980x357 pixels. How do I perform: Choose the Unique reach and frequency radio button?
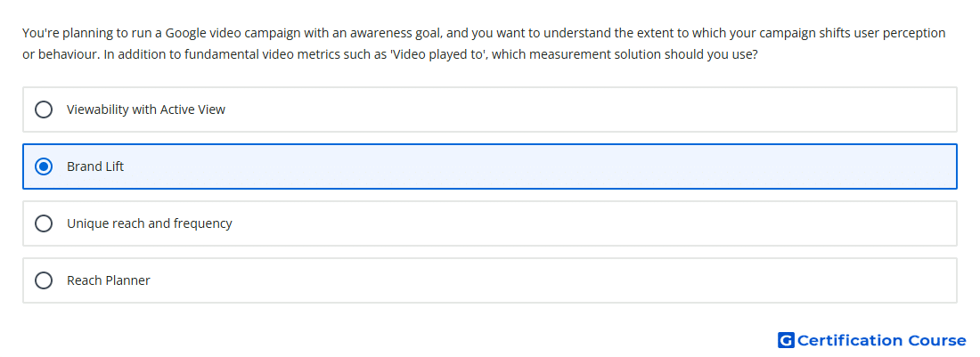tap(44, 223)
